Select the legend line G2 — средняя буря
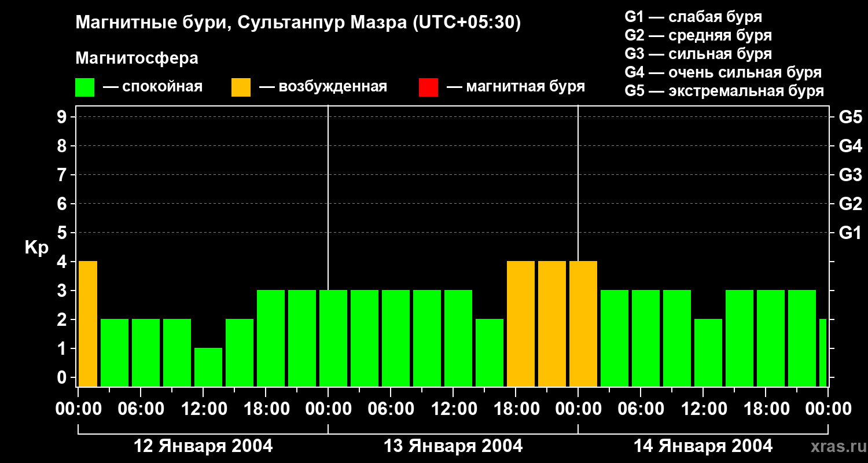 point(698,35)
